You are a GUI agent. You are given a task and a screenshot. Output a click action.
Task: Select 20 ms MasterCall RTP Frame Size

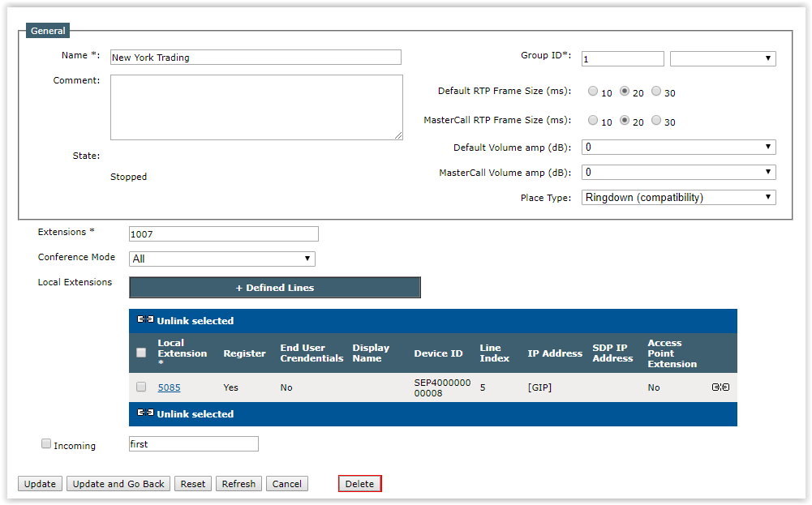(x=625, y=120)
